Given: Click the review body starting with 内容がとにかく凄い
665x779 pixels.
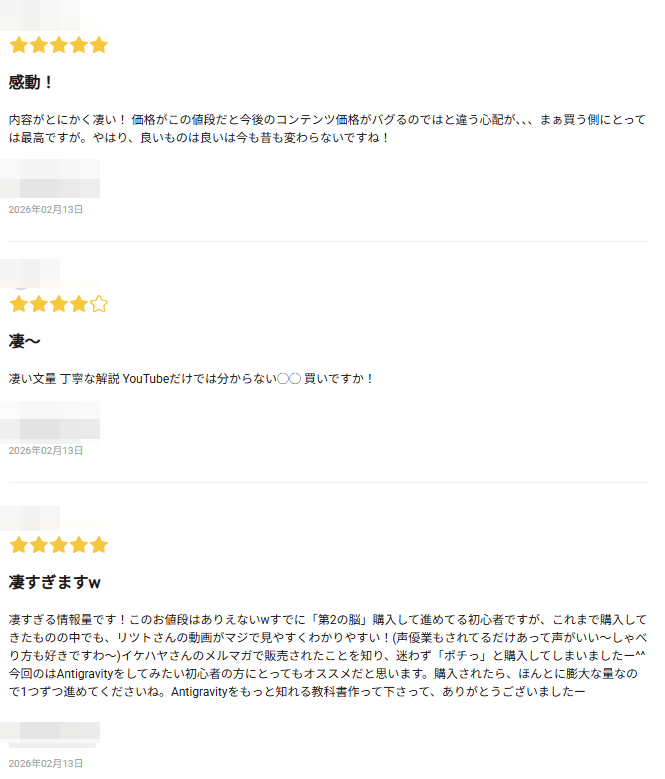Looking at the screenshot, I should point(320,128).
